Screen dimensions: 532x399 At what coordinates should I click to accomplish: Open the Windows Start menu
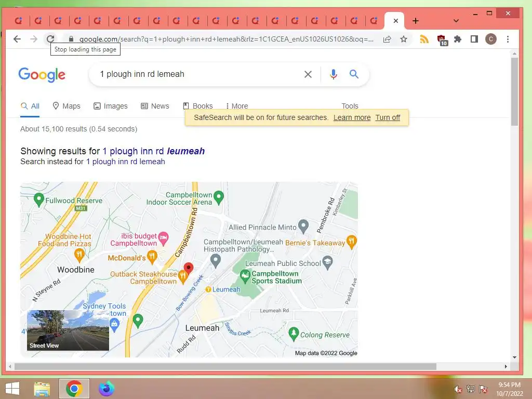point(12,389)
